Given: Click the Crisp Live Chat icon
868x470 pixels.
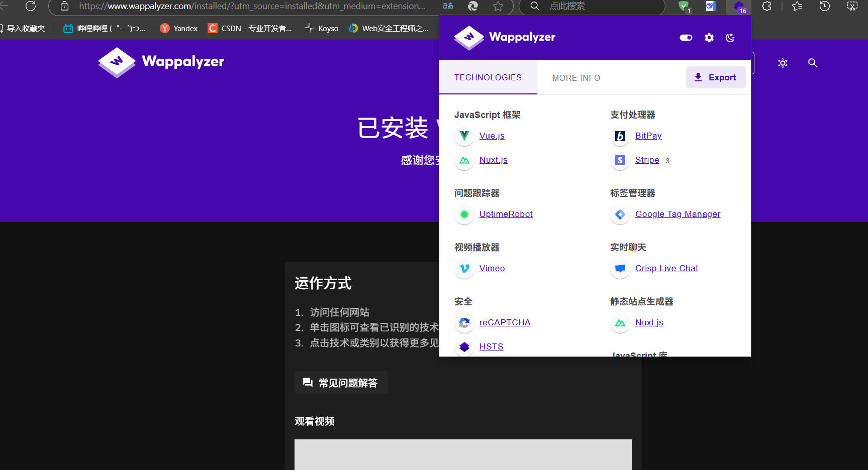Looking at the screenshot, I should (x=620, y=269).
